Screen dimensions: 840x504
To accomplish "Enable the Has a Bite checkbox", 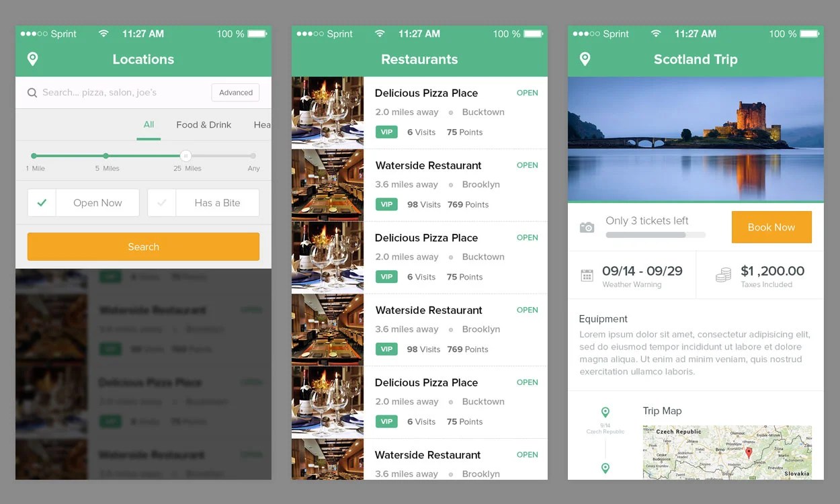I will coord(161,202).
